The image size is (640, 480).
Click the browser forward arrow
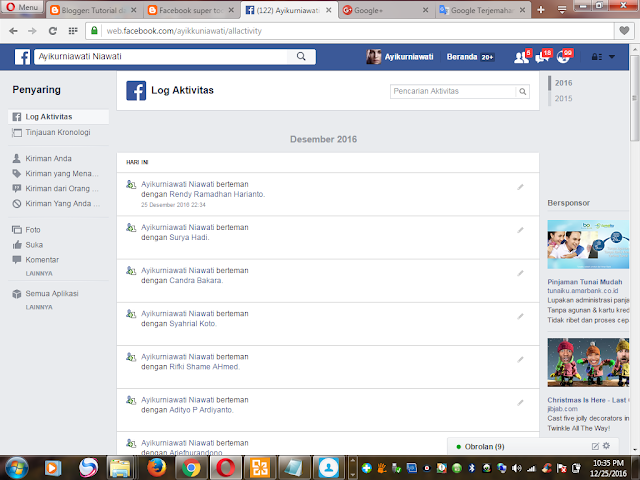(x=32, y=31)
